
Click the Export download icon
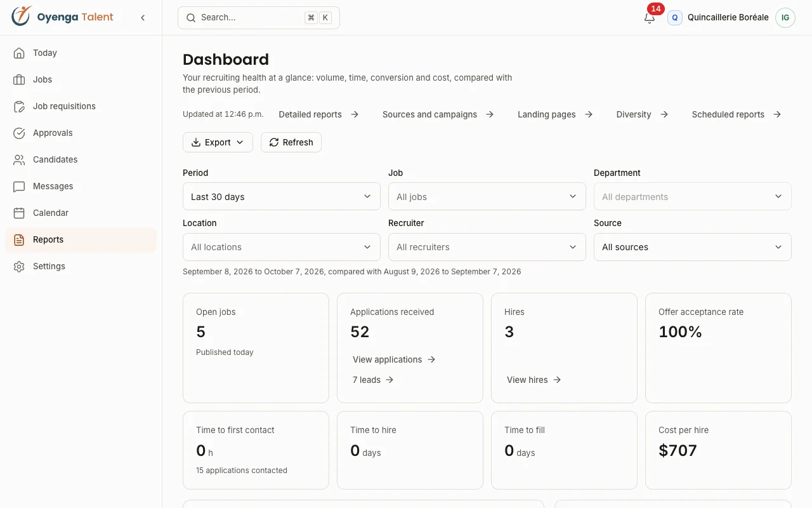coord(195,142)
